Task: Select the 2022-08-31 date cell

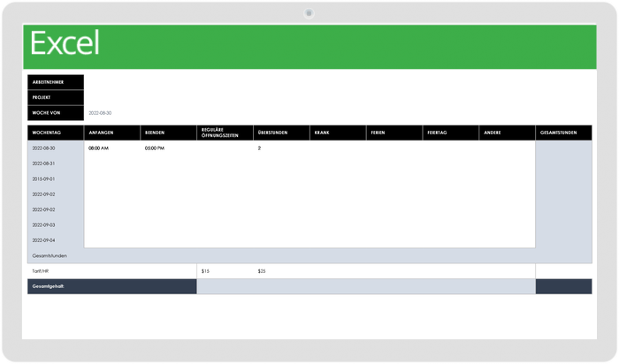Action: click(56, 163)
